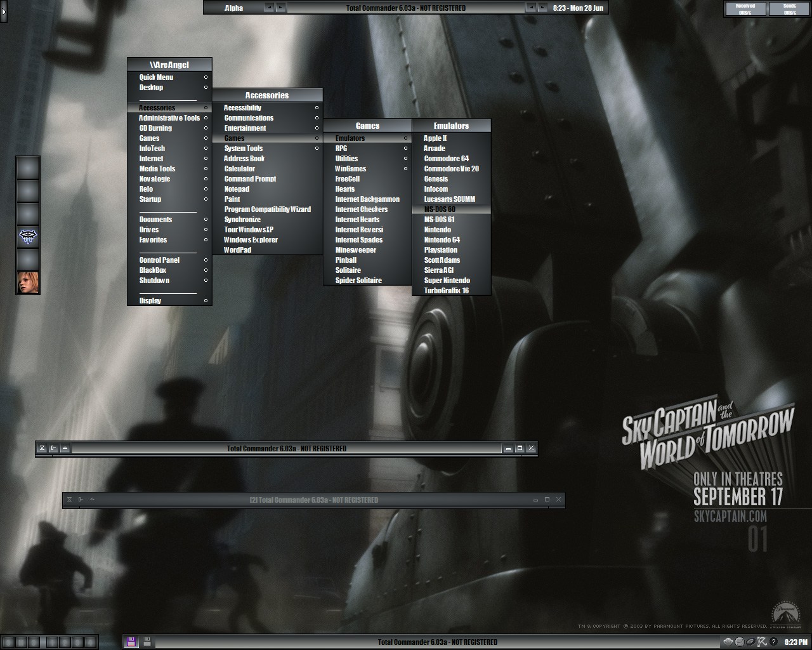This screenshot has width=812, height=650.
Task: Minimize the [2] Total Commander window
Action: [x=535, y=500]
